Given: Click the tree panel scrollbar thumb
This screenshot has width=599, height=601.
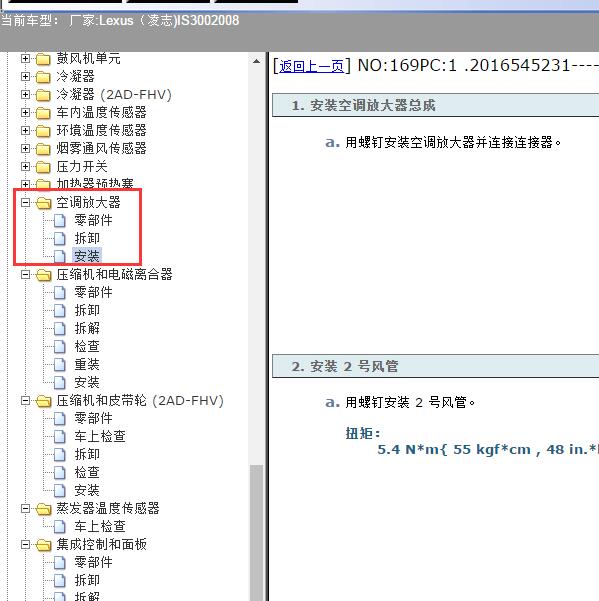Looking at the screenshot, I should point(256,533).
